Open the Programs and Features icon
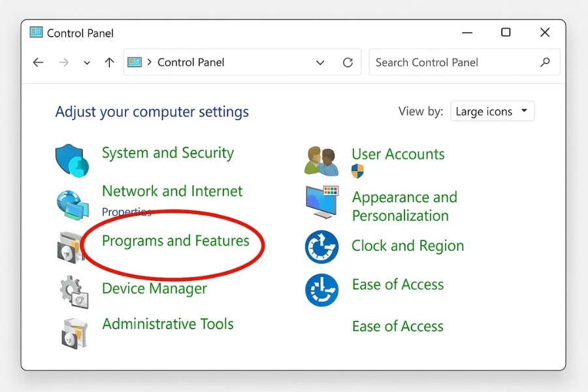The height and width of the screenshot is (392, 588). pos(70,246)
